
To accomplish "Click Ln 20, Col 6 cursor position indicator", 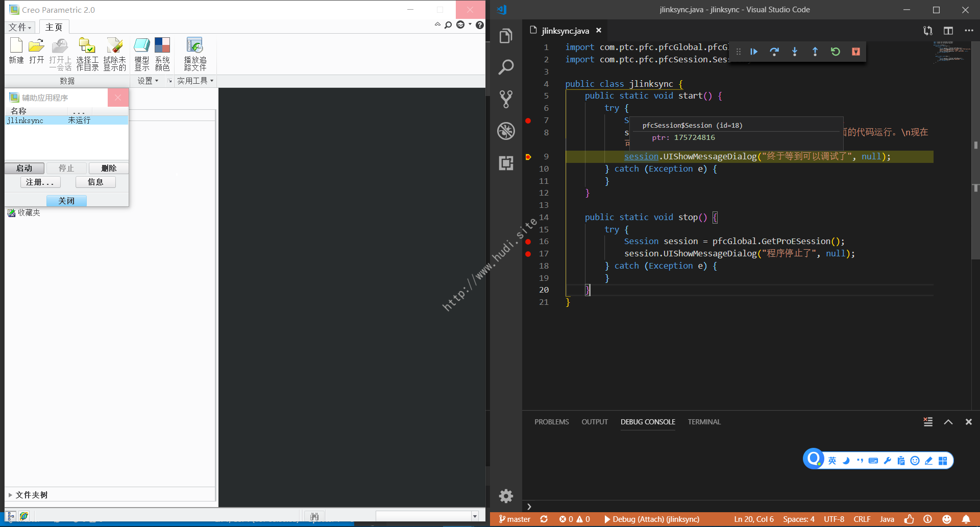I will (x=754, y=519).
